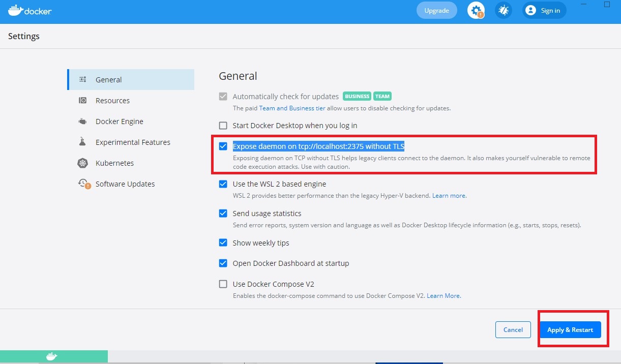Click the whale status icon in footer bar
The image size is (621, 364).
click(x=51, y=356)
